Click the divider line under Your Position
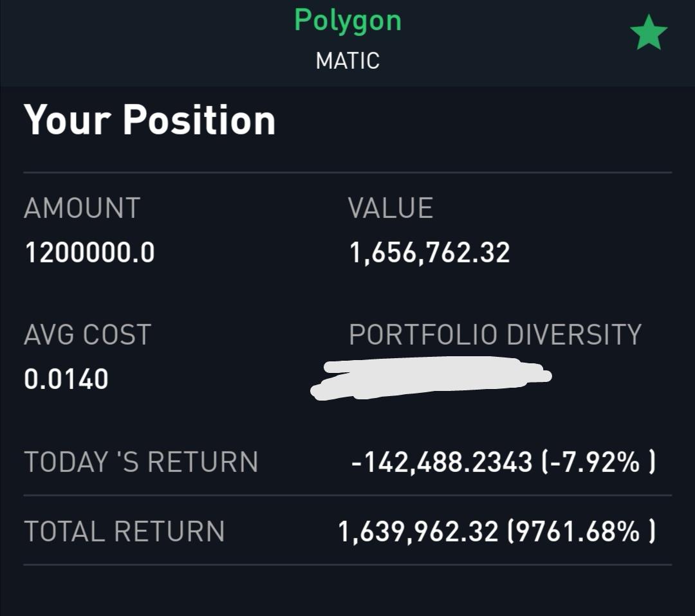Image resolution: width=695 pixels, height=616 pixels. pyautogui.click(x=347, y=172)
